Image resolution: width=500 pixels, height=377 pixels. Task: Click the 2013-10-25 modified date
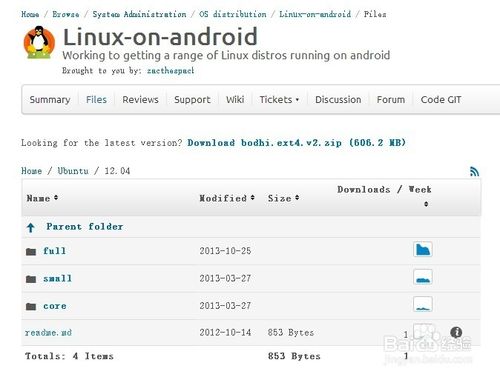tap(225, 251)
